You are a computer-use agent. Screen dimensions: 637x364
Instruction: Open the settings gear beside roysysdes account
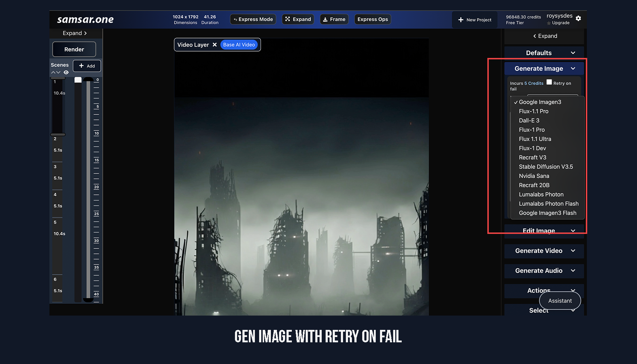[579, 18]
